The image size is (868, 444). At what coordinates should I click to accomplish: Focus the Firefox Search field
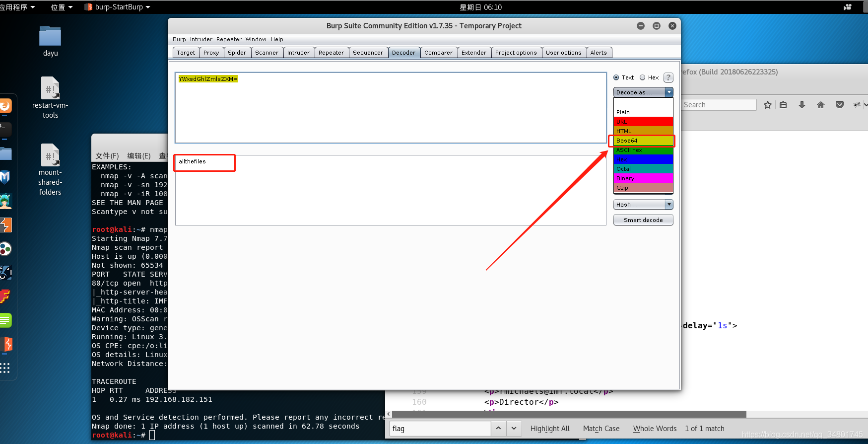(719, 105)
